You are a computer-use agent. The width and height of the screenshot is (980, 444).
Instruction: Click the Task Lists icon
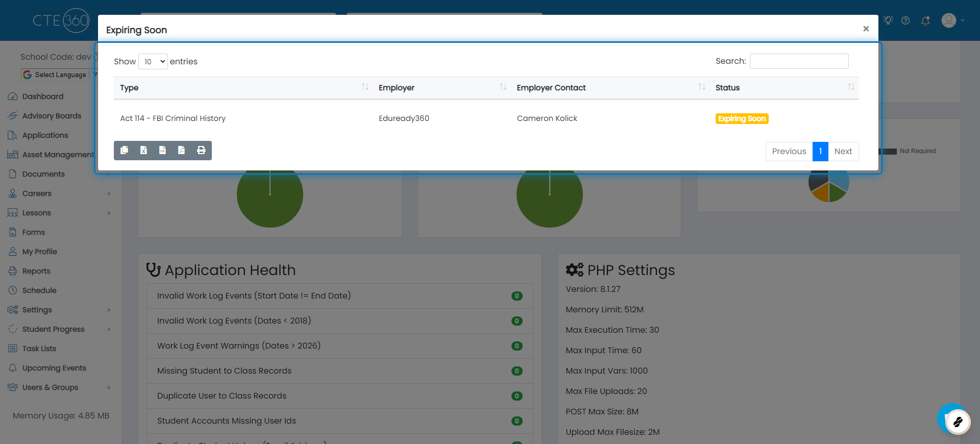point(13,349)
